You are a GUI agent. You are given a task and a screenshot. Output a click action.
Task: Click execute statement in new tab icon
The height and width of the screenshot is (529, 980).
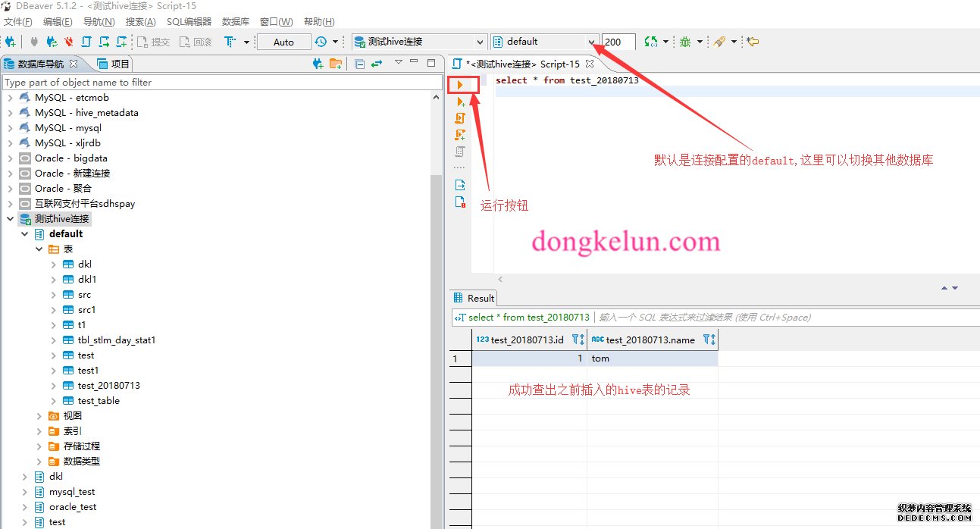point(459,102)
